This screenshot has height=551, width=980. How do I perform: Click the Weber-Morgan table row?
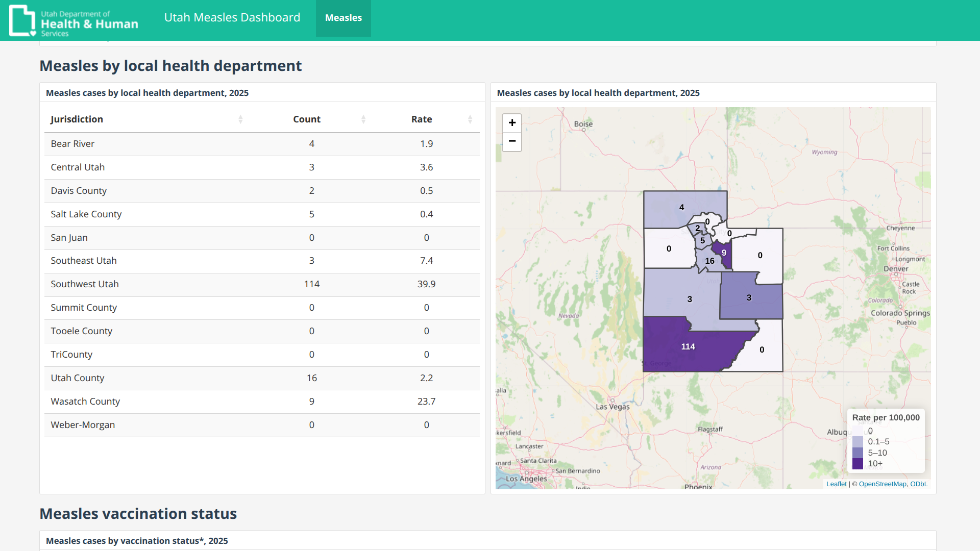click(x=261, y=425)
